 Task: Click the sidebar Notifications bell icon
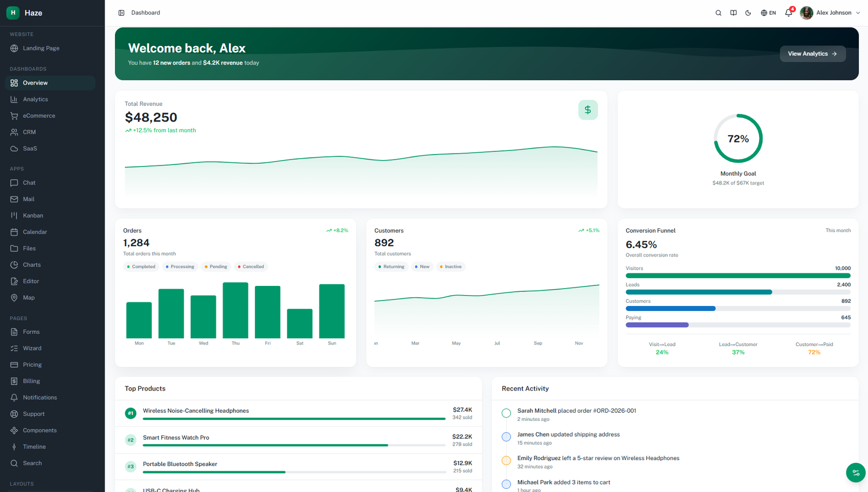pyautogui.click(x=14, y=398)
